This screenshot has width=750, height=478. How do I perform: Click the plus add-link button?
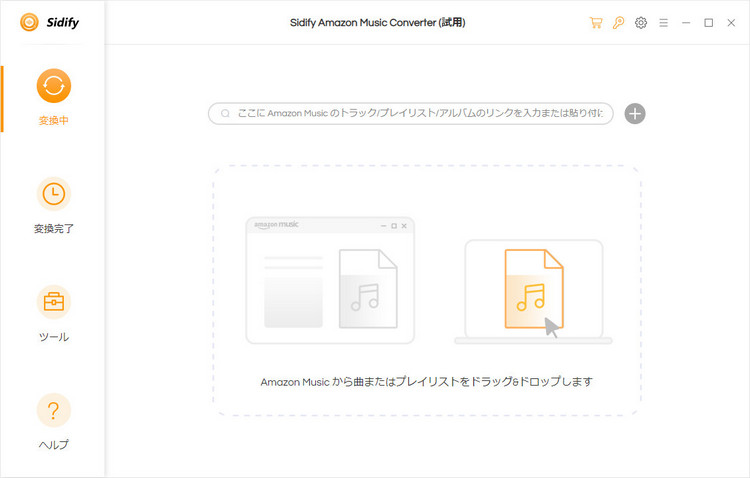point(635,114)
